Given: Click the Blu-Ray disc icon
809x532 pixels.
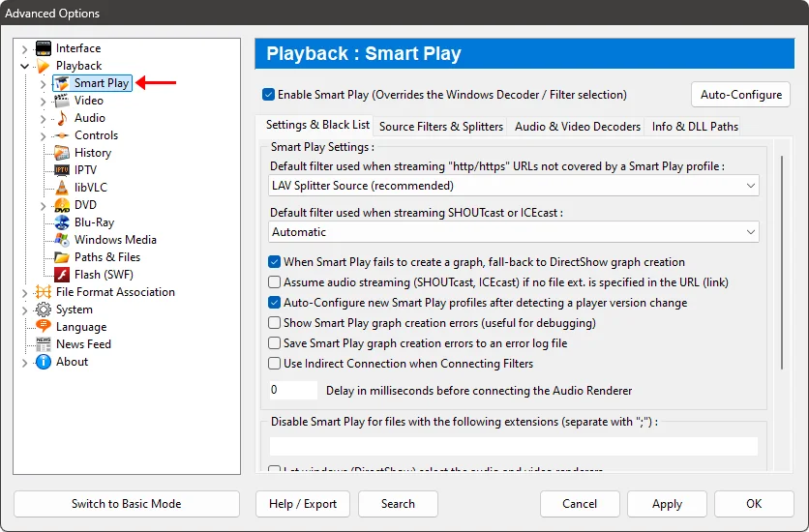Looking at the screenshot, I should click(x=62, y=222).
